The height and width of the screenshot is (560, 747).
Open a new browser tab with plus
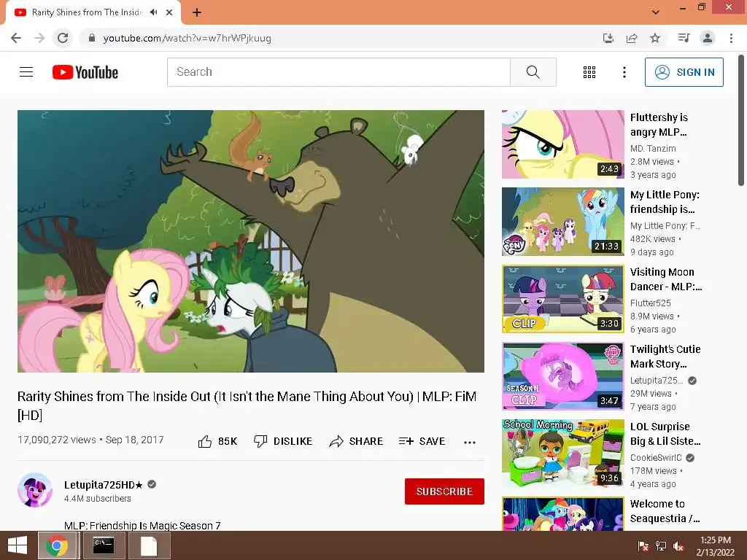(x=197, y=12)
